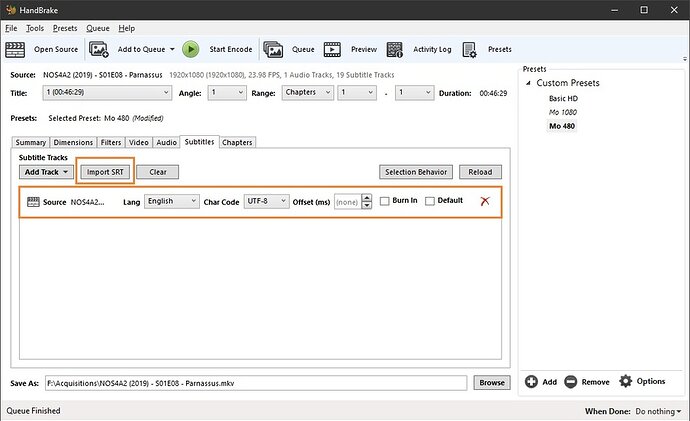Click the toolbar overflow arrow
Image resolution: width=690 pixels, height=421 pixels.
click(685, 59)
